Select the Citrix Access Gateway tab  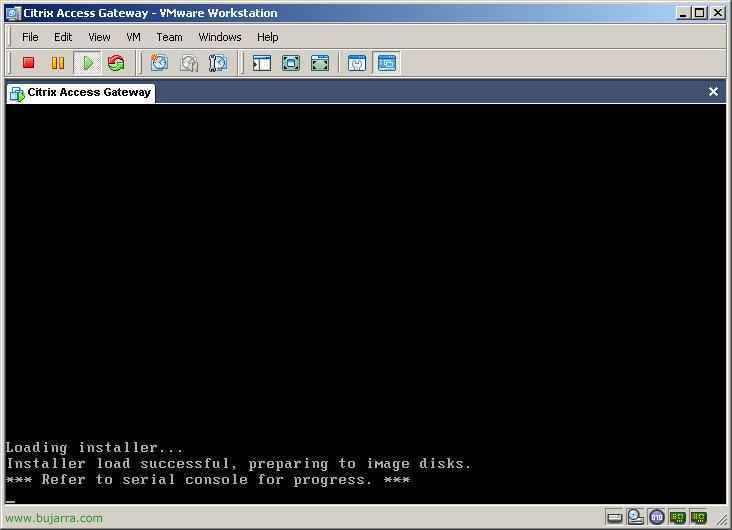pyautogui.click(x=81, y=92)
